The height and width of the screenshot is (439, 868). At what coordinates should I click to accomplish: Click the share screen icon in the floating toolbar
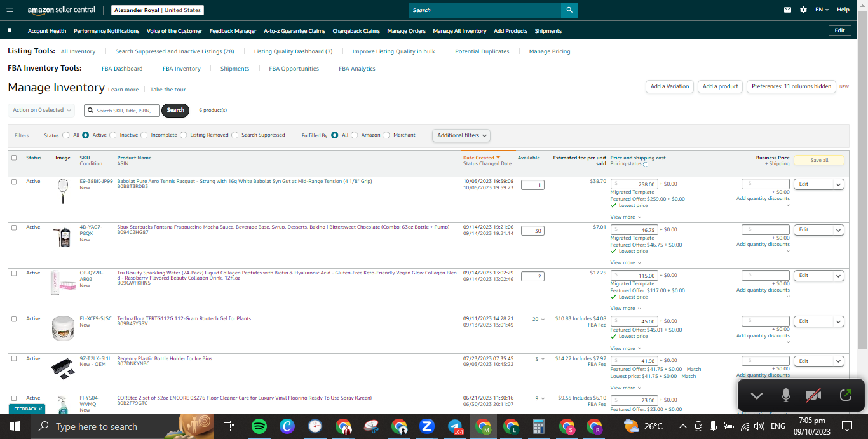tap(845, 395)
